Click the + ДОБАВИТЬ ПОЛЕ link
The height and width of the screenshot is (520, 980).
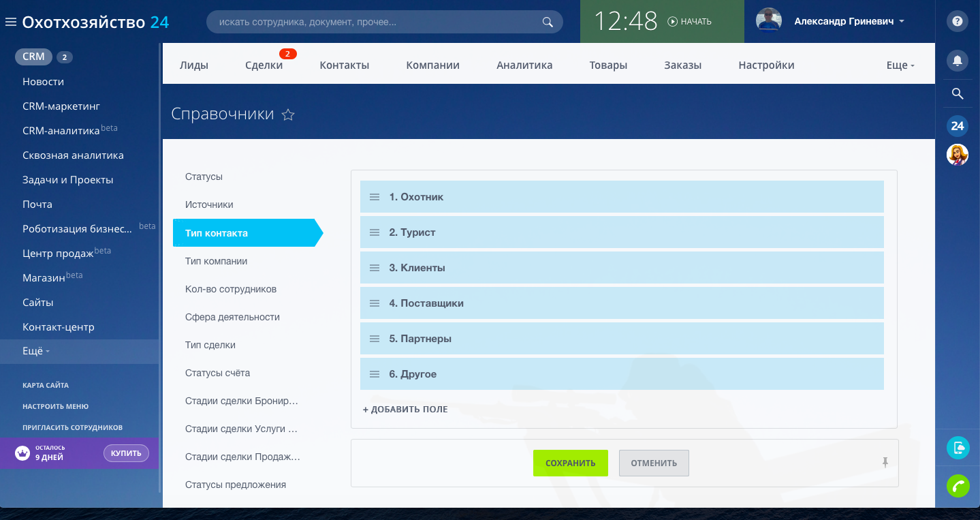(x=405, y=410)
